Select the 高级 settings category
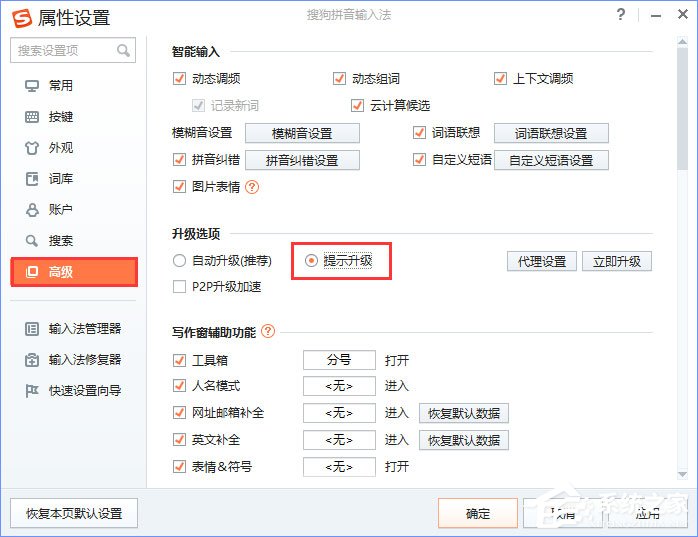The width and height of the screenshot is (698, 537). [74, 272]
